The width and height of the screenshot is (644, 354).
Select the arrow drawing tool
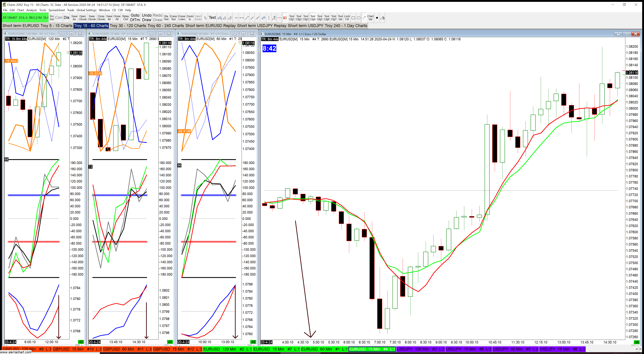pyautogui.click(x=364, y=18)
